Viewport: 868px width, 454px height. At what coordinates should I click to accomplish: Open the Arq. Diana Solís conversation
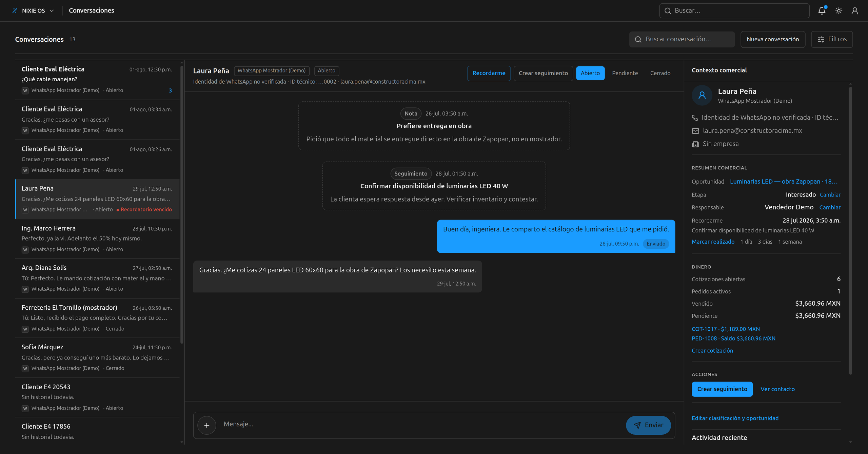click(97, 278)
